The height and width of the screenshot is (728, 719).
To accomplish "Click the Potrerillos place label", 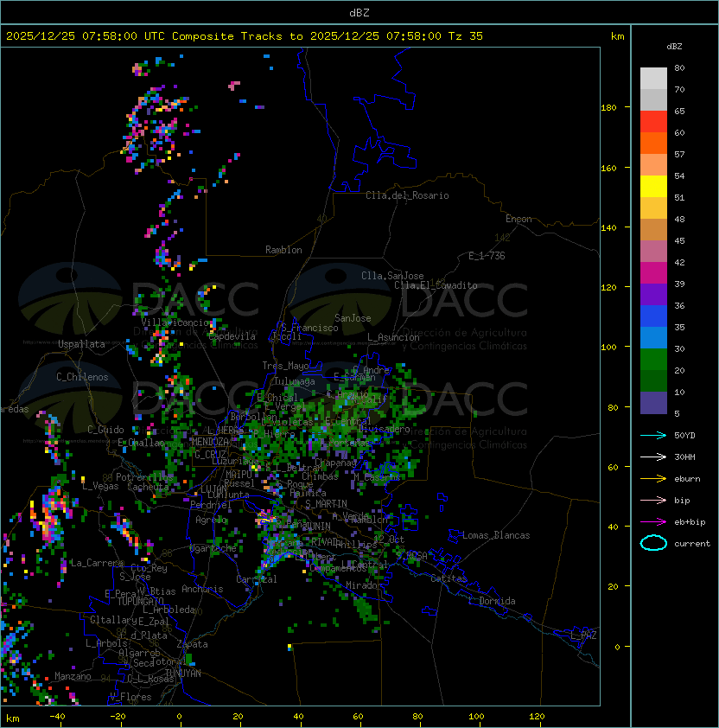I will coord(144,477).
